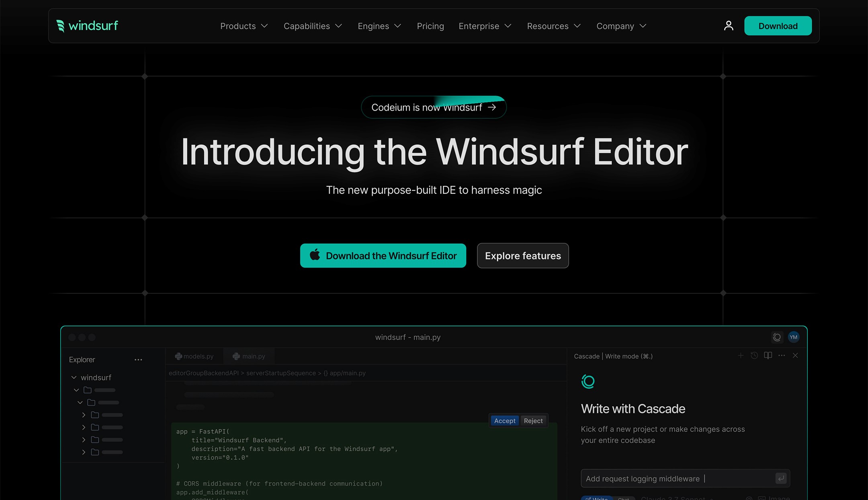Viewport: 868px width, 500px height.
Task: Click the Windsurf logo in the navbar
Action: point(87,26)
